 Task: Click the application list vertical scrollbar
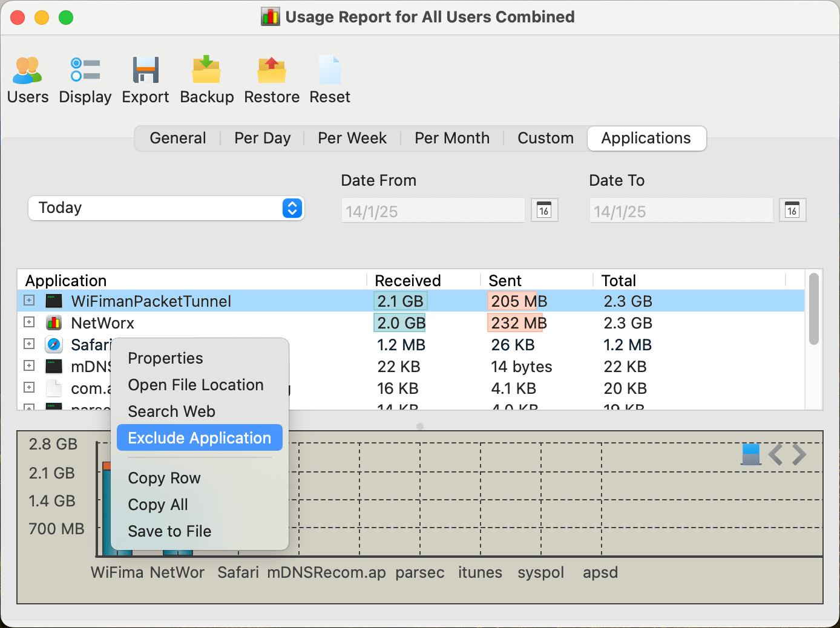[x=814, y=309]
